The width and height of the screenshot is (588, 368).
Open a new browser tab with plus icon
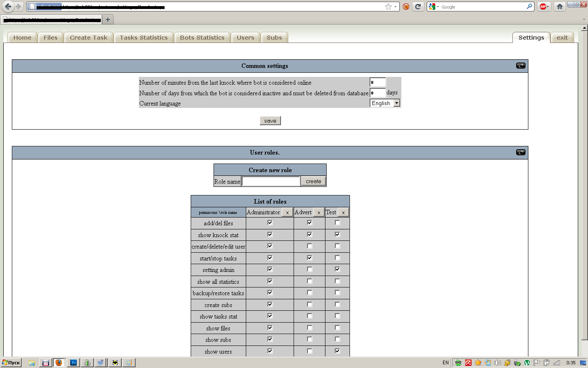108,20
